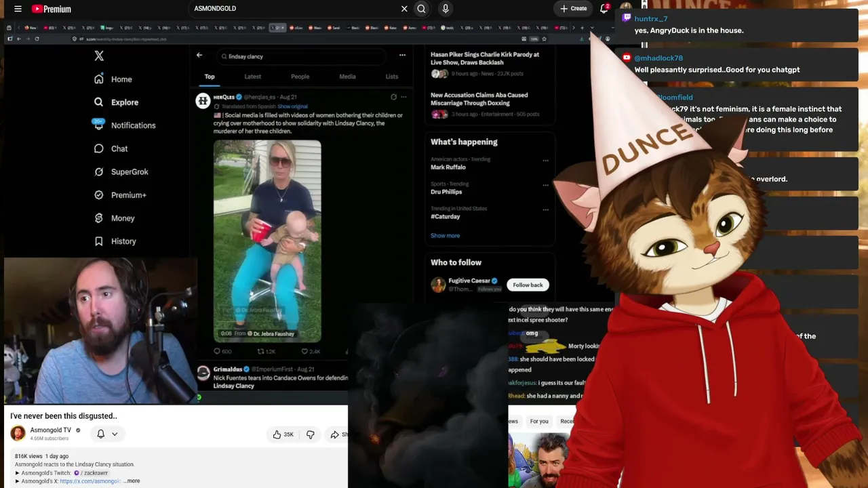The width and height of the screenshot is (868, 488).
Task: Open the New Accusation Claims Aba story
Action: (479, 104)
